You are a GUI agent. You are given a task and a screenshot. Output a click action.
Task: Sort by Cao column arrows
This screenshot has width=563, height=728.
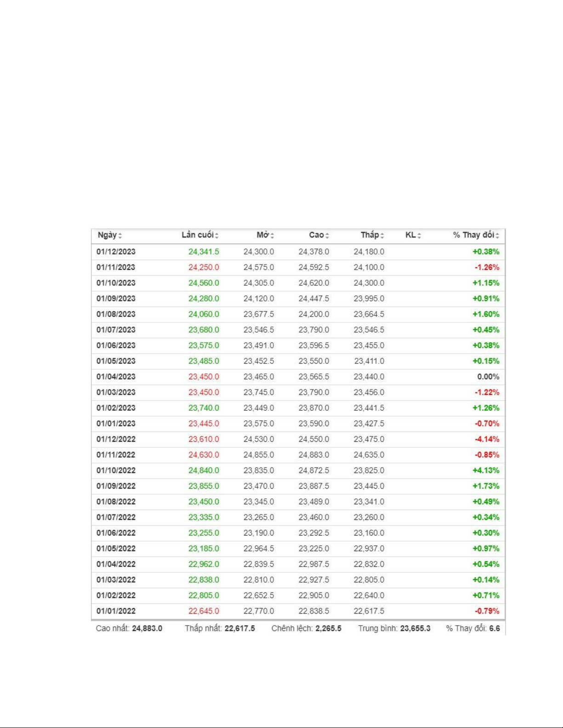point(327,236)
